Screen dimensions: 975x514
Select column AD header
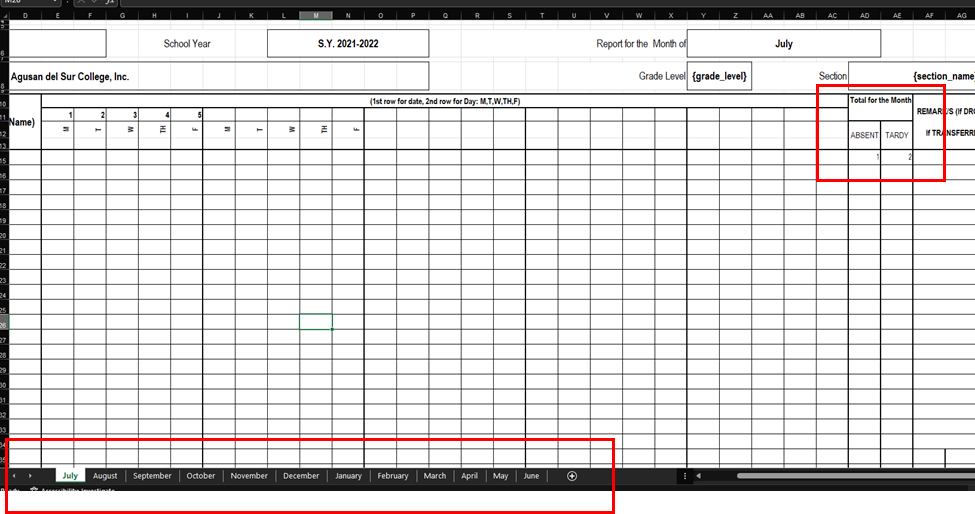[864, 16]
